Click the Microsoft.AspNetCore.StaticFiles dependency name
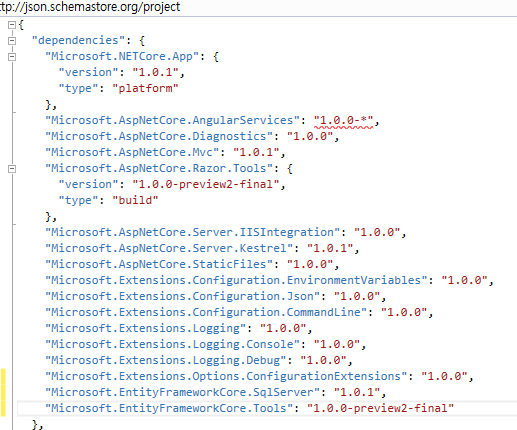The image size is (517, 430). point(159,264)
